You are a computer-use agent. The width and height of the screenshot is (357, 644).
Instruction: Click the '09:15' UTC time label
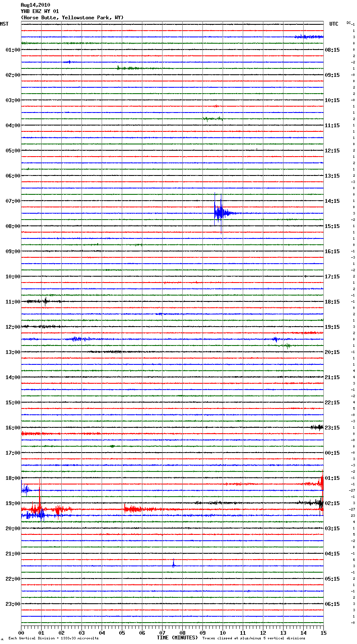332,75
